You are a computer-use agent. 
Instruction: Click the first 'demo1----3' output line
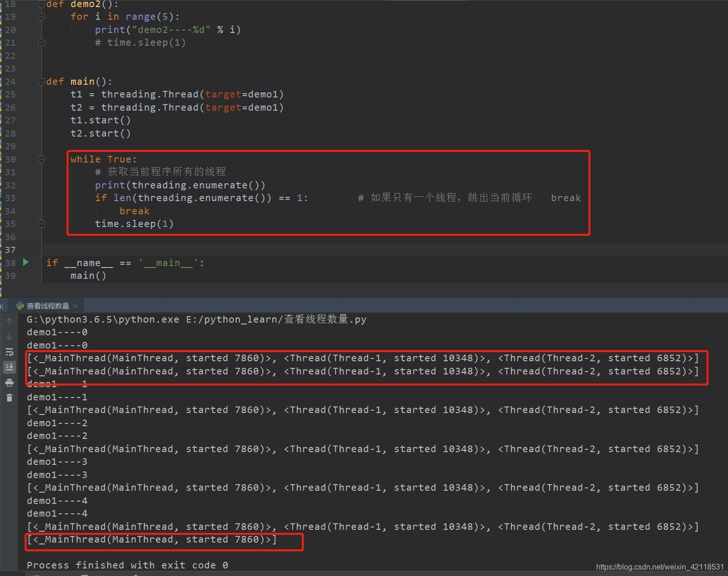click(x=57, y=462)
